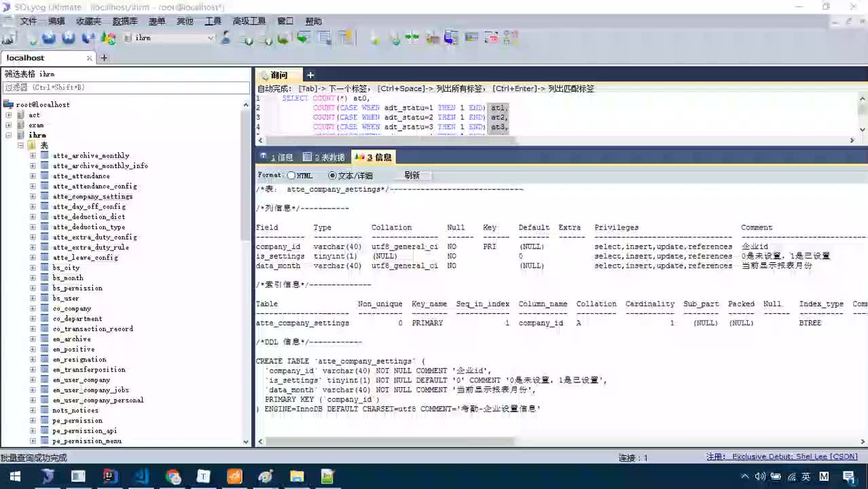Click the co_company table icon
Viewport: 868px width, 489px height.
[44, 308]
